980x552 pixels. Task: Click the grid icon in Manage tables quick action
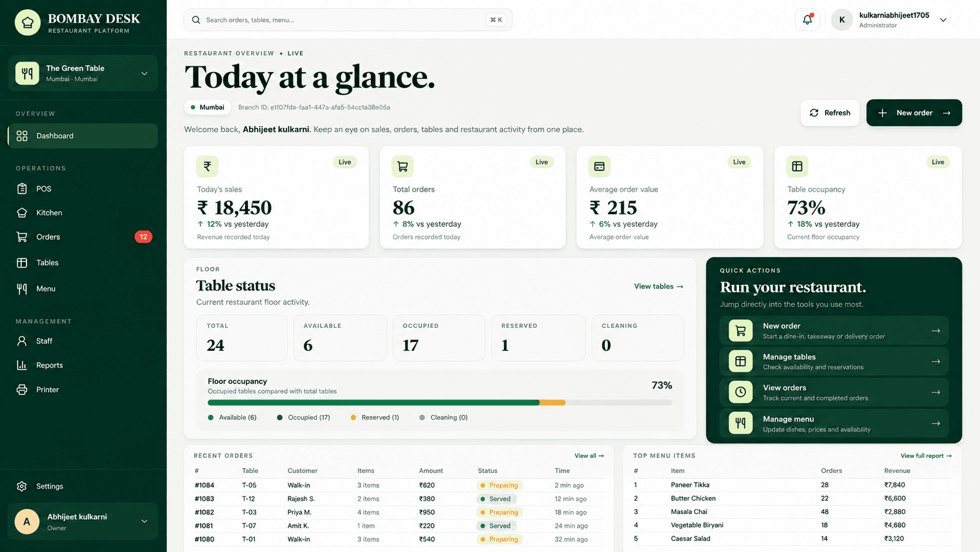pyautogui.click(x=740, y=361)
